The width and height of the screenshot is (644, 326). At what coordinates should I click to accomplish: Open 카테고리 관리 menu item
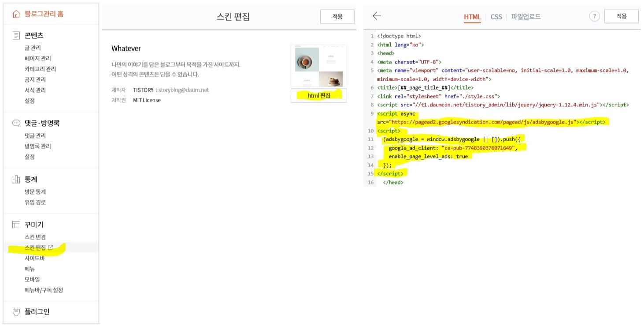click(x=40, y=69)
